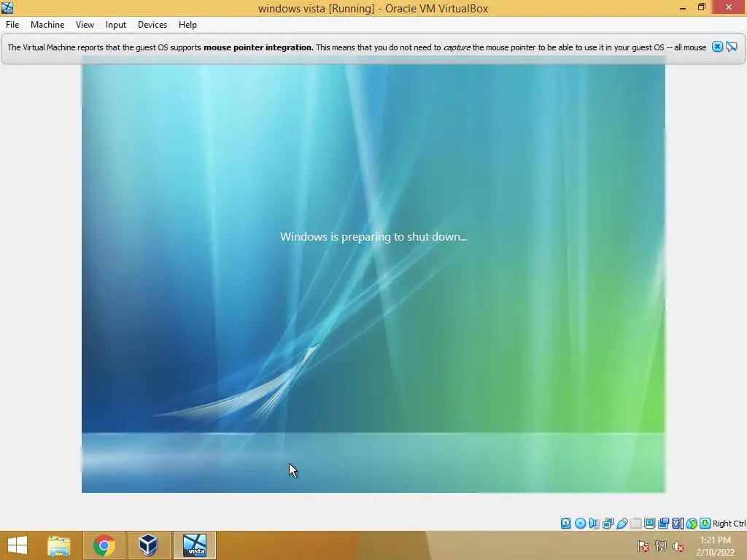Click the network tray icon
Viewport: 747px width, 560px height.
[x=661, y=546]
